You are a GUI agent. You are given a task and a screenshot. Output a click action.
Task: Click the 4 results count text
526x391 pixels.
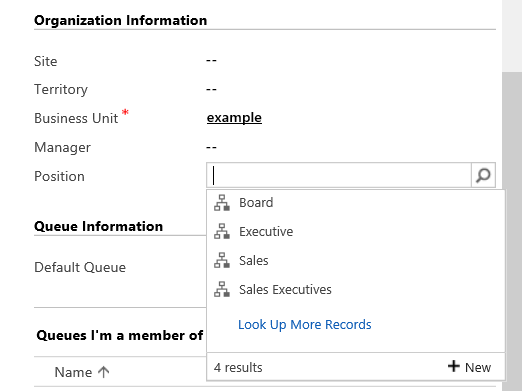(238, 368)
